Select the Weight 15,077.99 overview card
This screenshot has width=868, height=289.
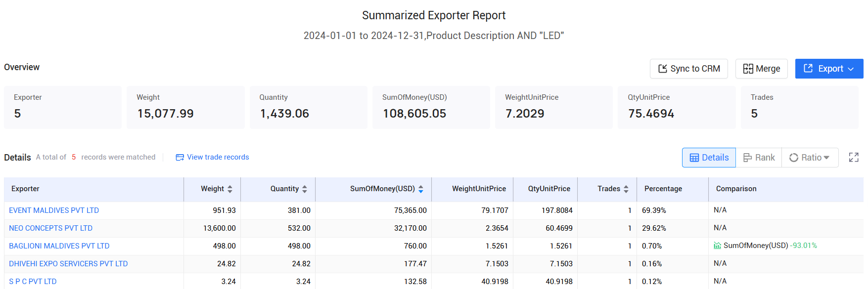coord(185,107)
